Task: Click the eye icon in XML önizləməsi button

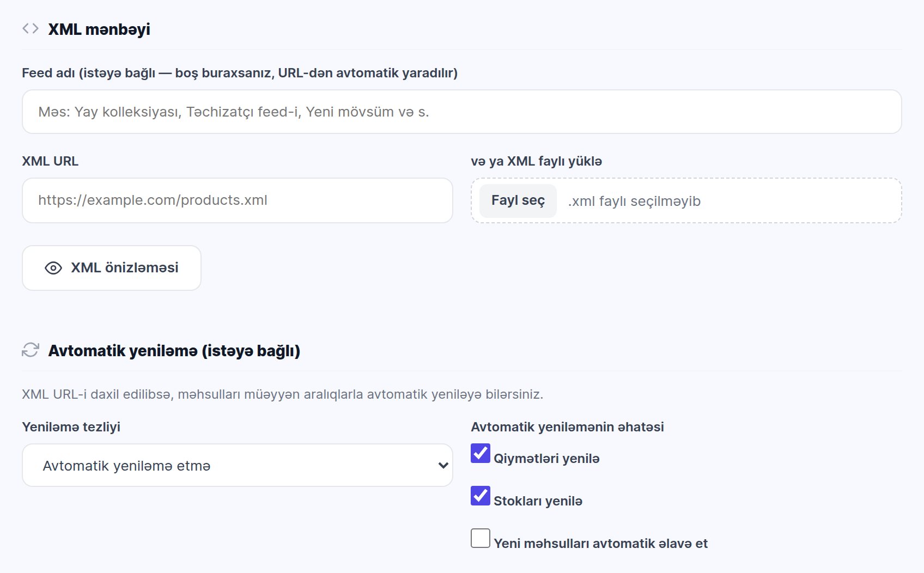Action: click(x=53, y=268)
